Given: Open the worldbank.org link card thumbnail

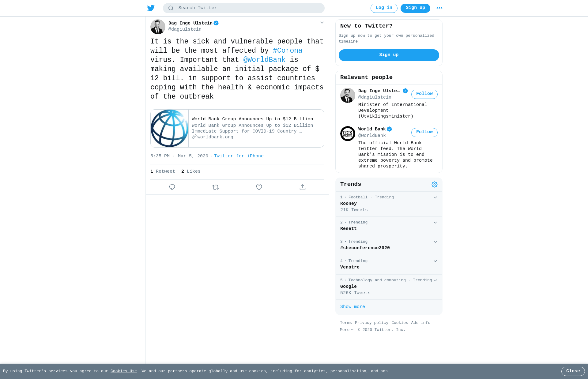Looking at the screenshot, I should (170, 128).
